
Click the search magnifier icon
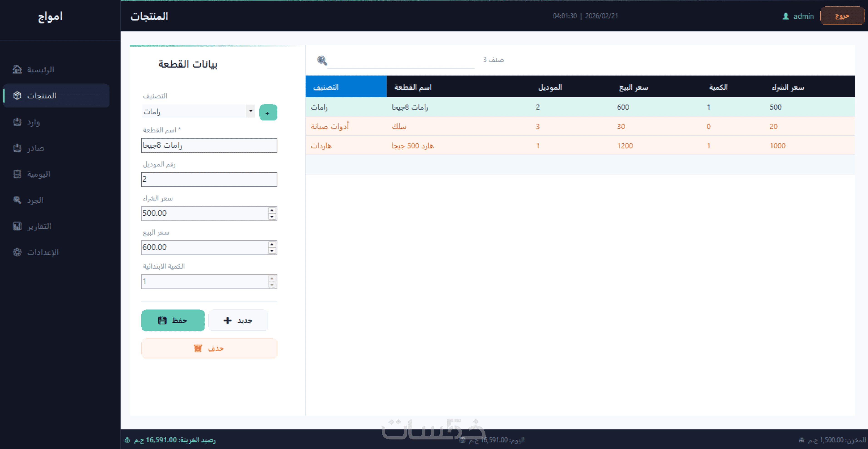pyautogui.click(x=322, y=60)
